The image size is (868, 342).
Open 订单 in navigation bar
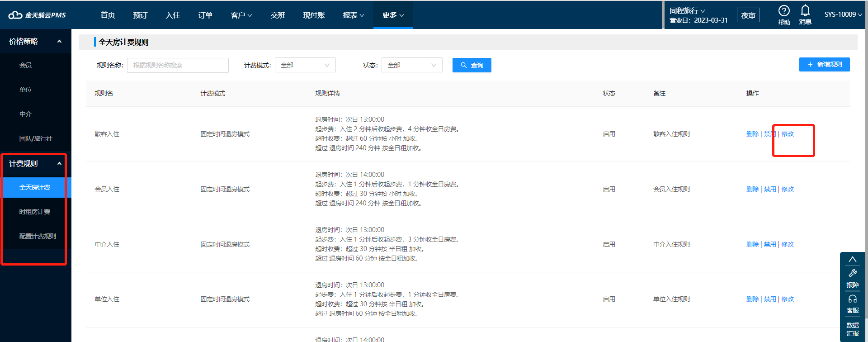tap(205, 15)
